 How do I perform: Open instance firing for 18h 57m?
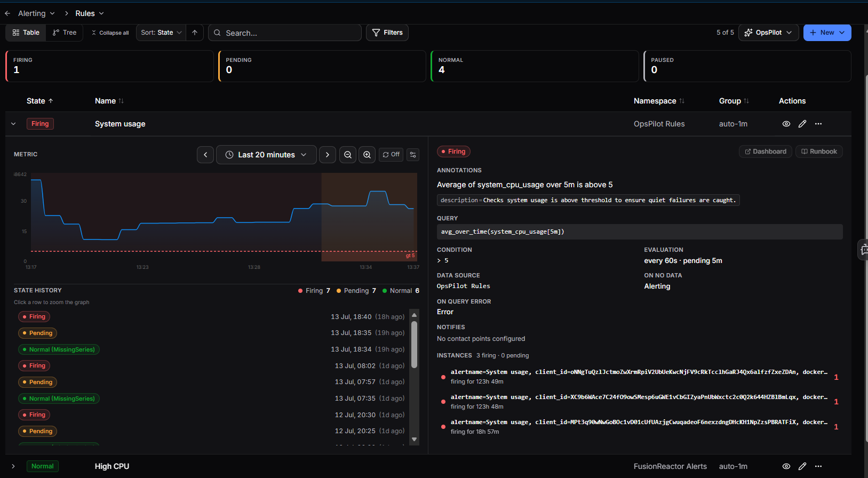pyautogui.click(x=639, y=427)
